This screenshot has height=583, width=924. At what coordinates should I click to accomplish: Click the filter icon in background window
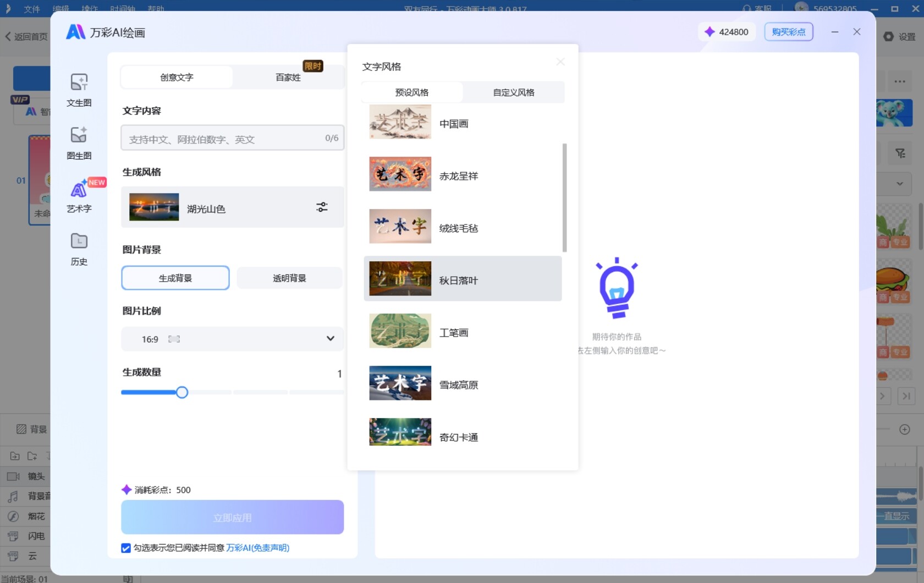900,153
